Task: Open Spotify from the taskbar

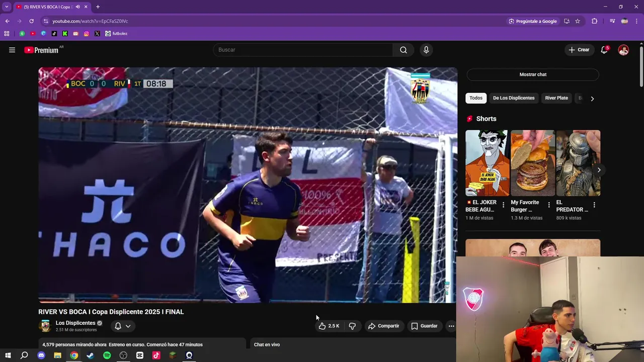Action: pos(107,355)
